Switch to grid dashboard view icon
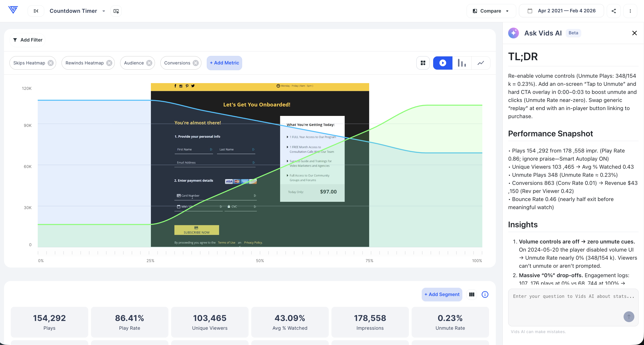Image resolution: width=644 pixels, height=345 pixels. 423,63
